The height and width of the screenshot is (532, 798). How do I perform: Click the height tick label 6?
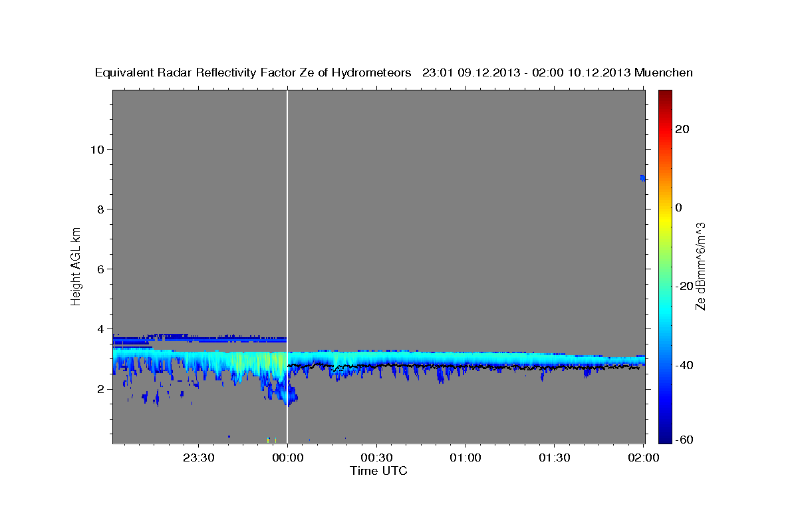coord(101,269)
